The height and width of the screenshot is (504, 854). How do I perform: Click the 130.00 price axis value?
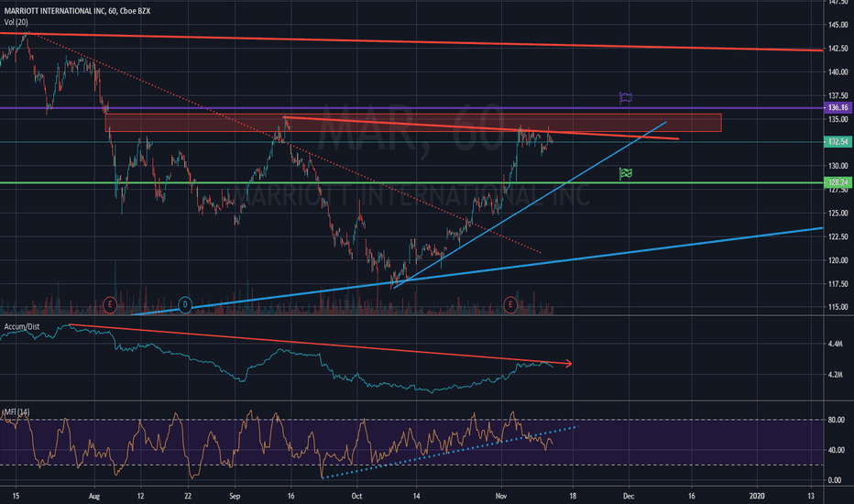(838, 166)
